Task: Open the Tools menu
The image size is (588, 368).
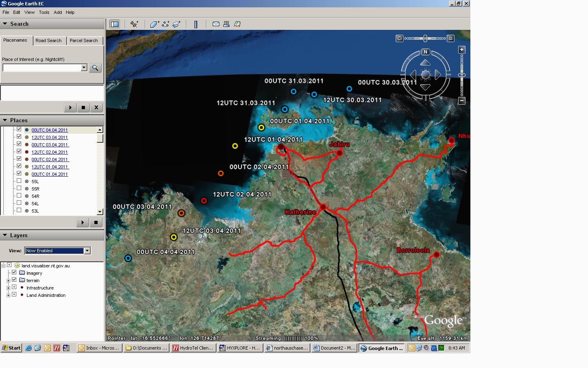Action: tap(44, 12)
